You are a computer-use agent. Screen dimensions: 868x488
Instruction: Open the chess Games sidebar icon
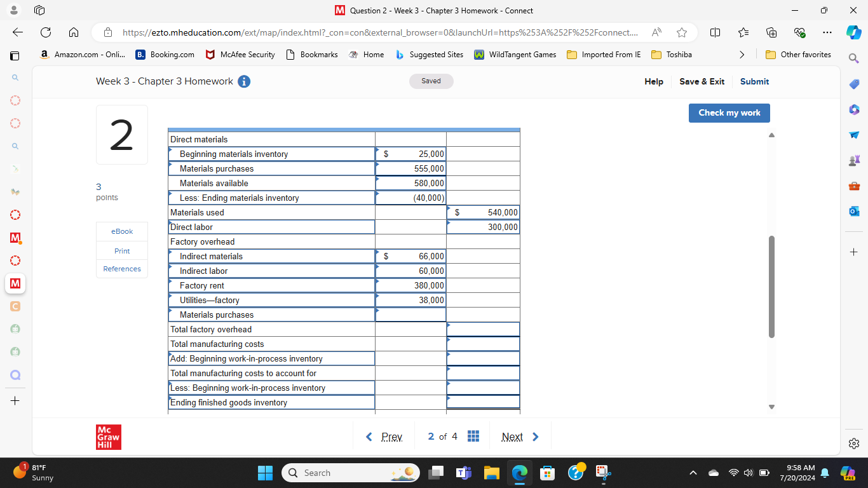point(853,160)
